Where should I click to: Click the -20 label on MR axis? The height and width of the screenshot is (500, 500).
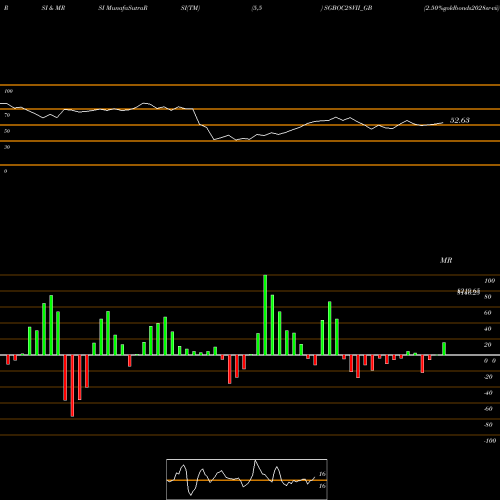click(488, 377)
